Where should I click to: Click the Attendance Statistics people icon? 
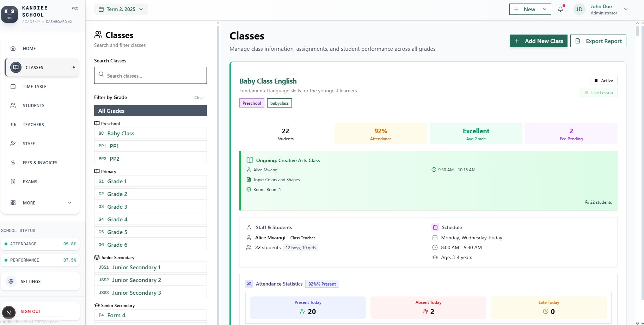click(x=249, y=284)
